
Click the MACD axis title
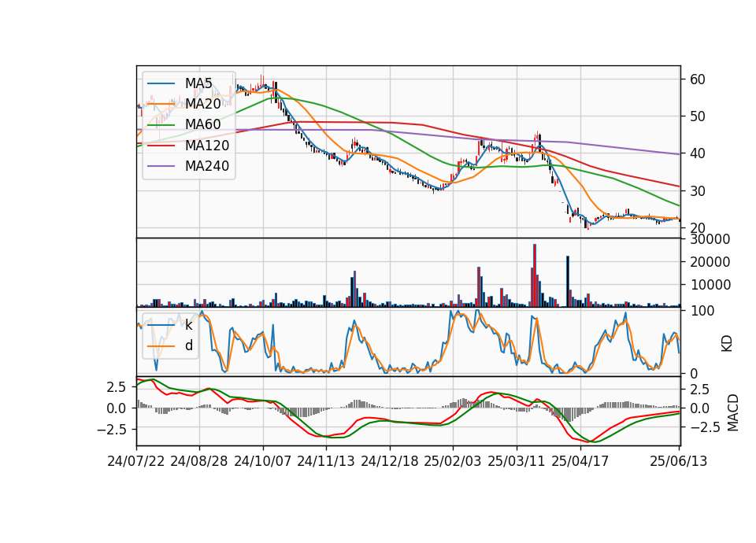[x=732, y=412]
